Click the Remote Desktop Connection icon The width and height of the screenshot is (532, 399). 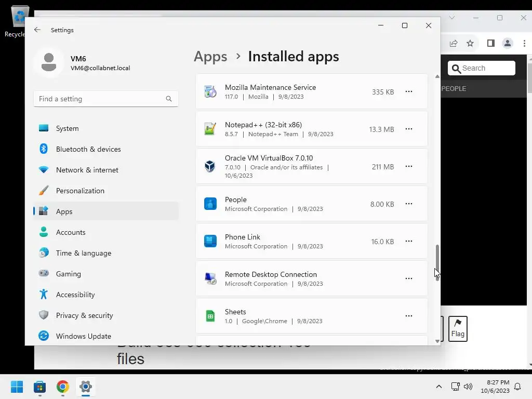click(x=210, y=278)
